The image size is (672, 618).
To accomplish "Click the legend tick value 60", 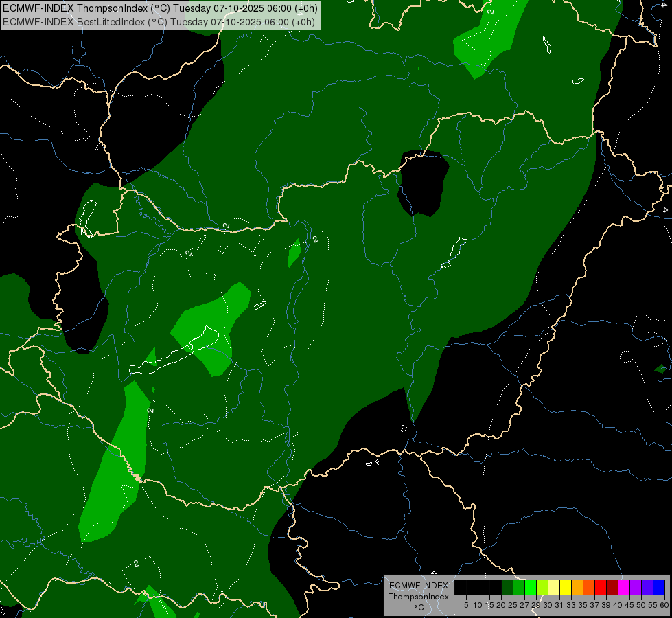I will point(664,605).
